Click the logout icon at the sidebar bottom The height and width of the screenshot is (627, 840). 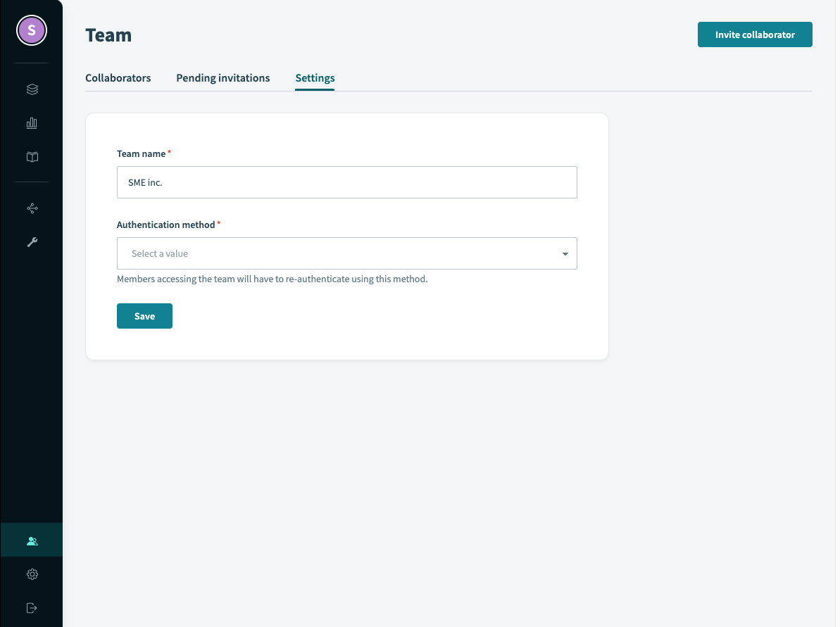[x=31, y=608]
